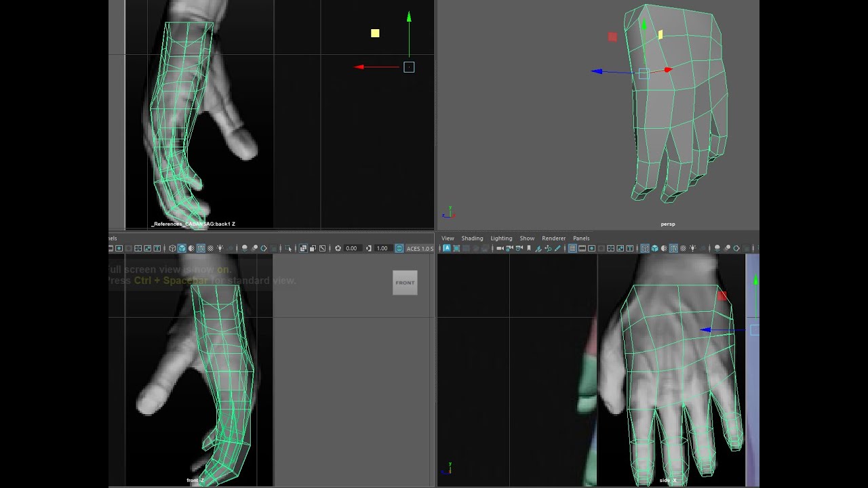This screenshot has width=868, height=488.
Task: Click the gamma value field 1.00
Action: 382,248
